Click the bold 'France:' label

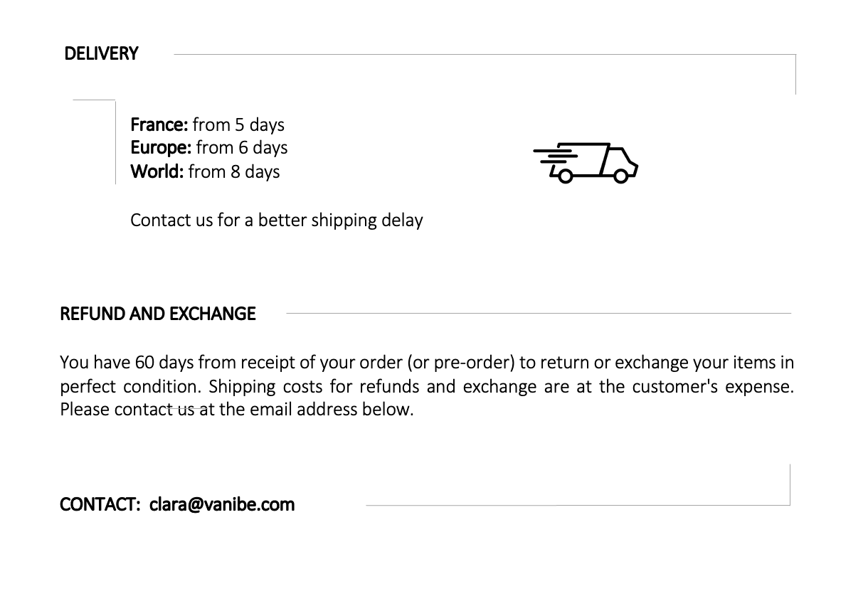[159, 124]
